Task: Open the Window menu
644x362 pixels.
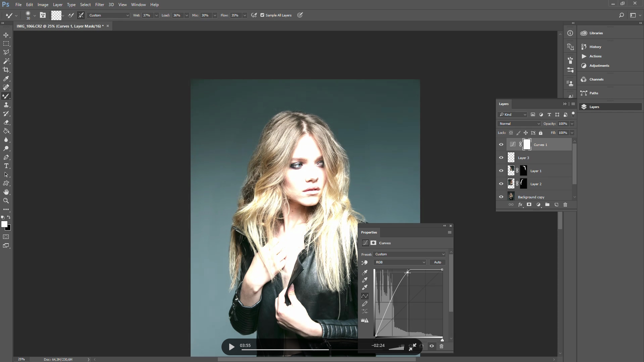Action: tap(138, 5)
